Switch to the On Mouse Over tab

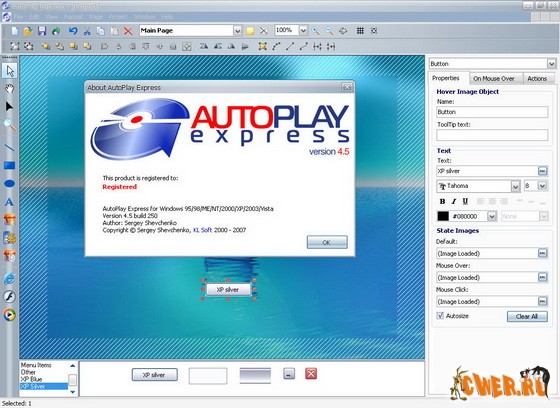coord(494,79)
